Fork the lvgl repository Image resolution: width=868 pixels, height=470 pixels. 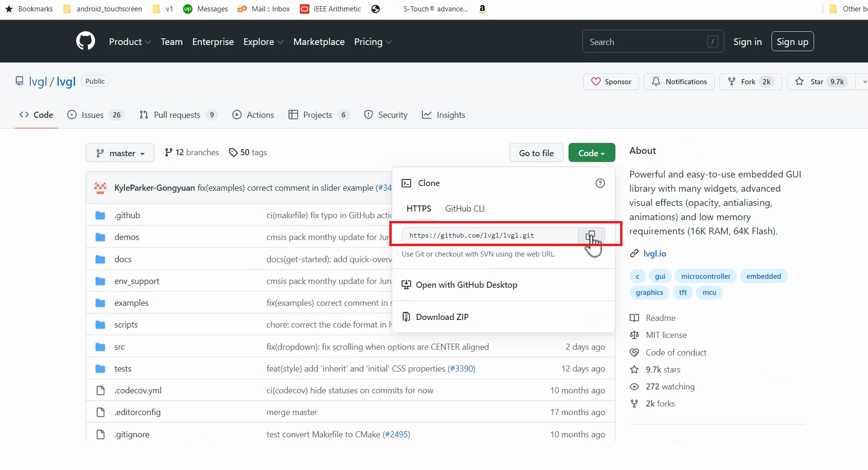(x=751, y=81)
